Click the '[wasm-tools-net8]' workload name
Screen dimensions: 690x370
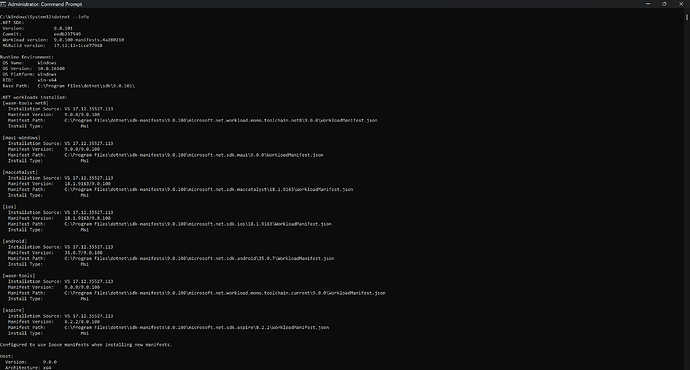point(26,103)
